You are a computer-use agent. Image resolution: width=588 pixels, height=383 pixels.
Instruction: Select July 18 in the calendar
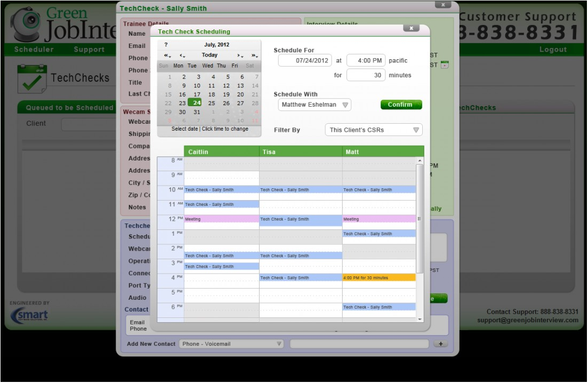(x=212, y=94)
